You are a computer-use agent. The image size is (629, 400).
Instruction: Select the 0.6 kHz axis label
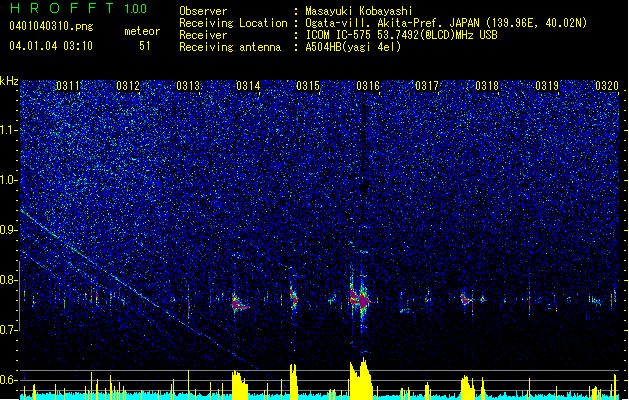(9, 380)
